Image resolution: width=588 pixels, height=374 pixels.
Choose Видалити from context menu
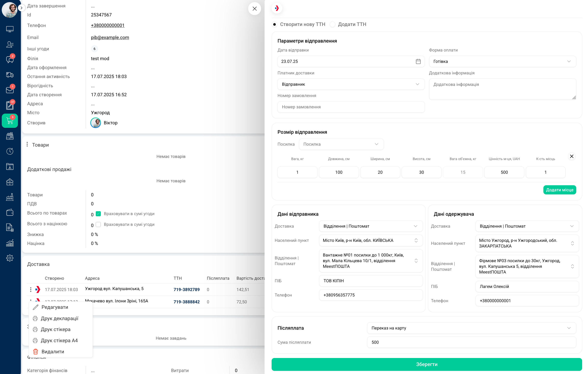coord(61,352)
